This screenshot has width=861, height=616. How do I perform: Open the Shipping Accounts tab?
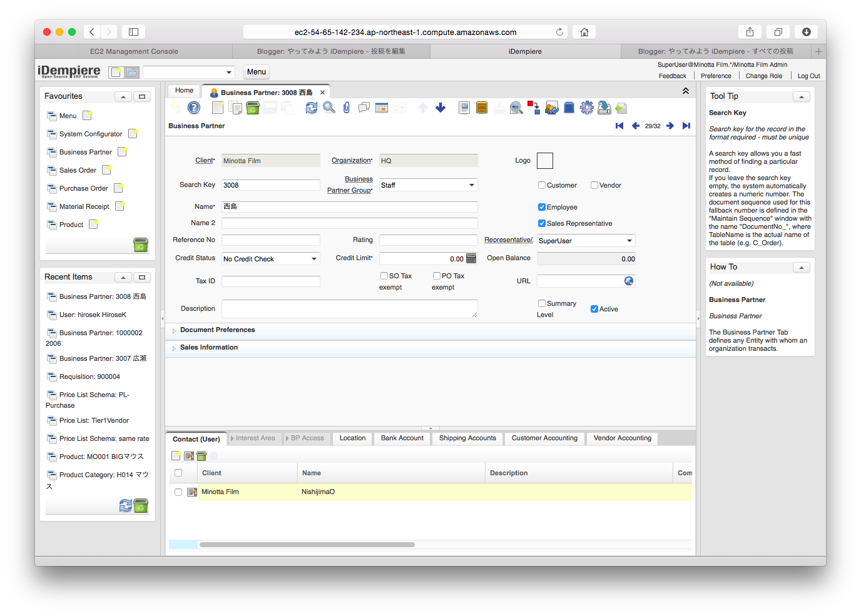[467, 438]
